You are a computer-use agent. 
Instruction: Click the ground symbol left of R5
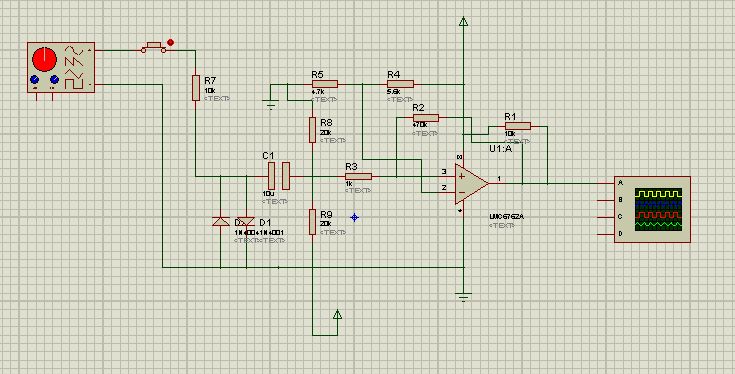pyautogui.click(x=271, y=105)
